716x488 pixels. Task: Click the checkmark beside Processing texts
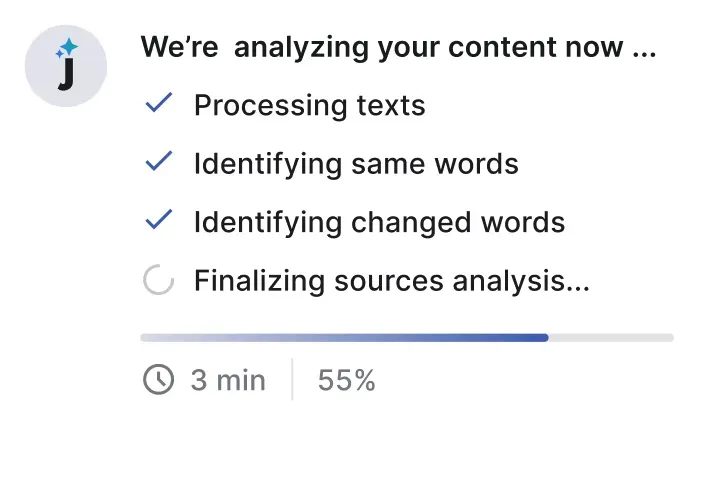[159, 102]
